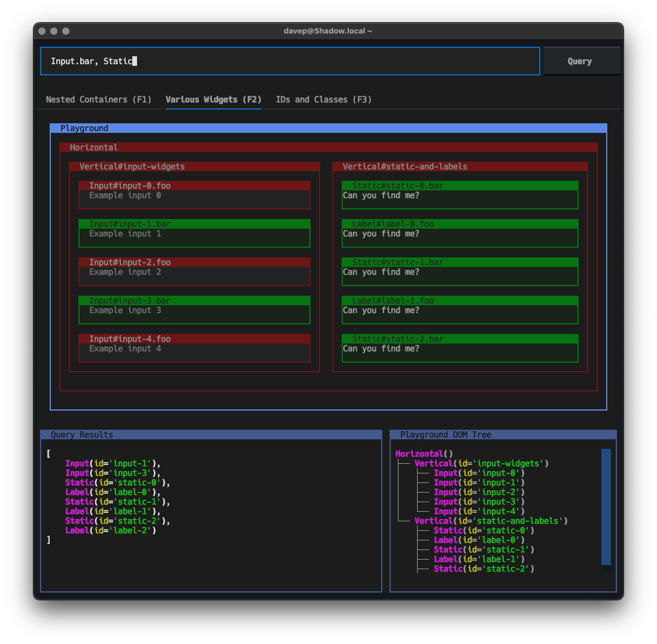This screenshot has height=644, width=657.
Task: Click the Static#static-2.bar widget
Action: click(x=460, y=349)
